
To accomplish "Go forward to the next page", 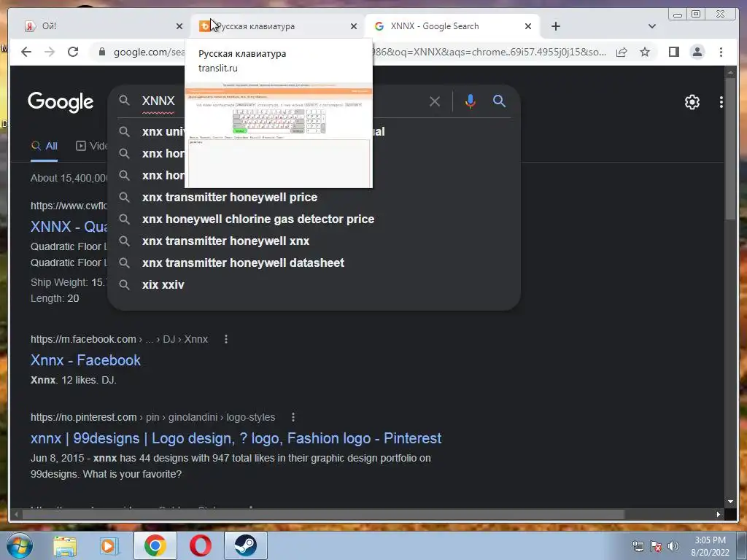I will [50, 52].
